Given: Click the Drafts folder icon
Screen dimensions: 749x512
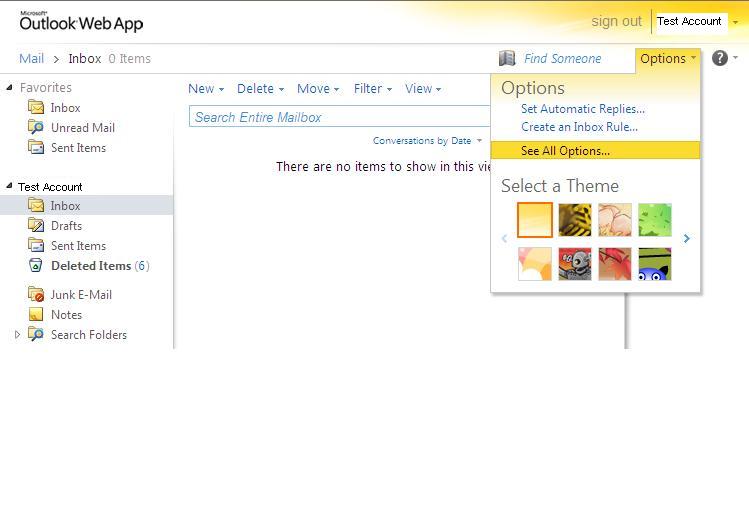Looking at the screenshot, I should click(x=36, y=226).
